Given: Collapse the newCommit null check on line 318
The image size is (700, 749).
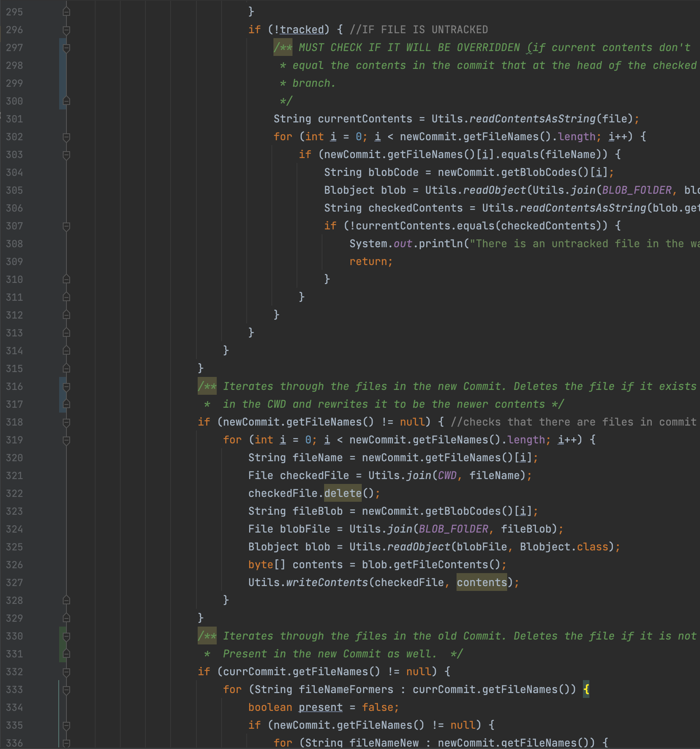Looking at the screenshot, I should (66, 422).
